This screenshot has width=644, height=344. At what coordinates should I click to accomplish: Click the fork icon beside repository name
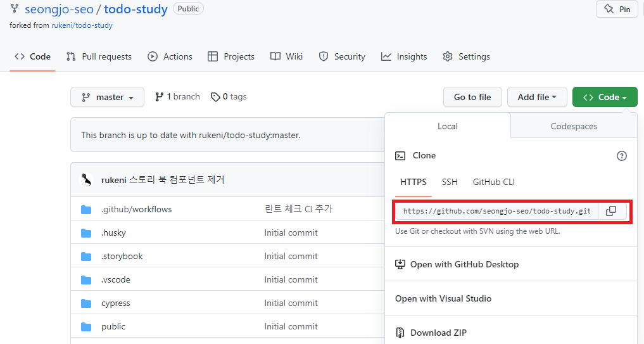[x=15, y=8]
